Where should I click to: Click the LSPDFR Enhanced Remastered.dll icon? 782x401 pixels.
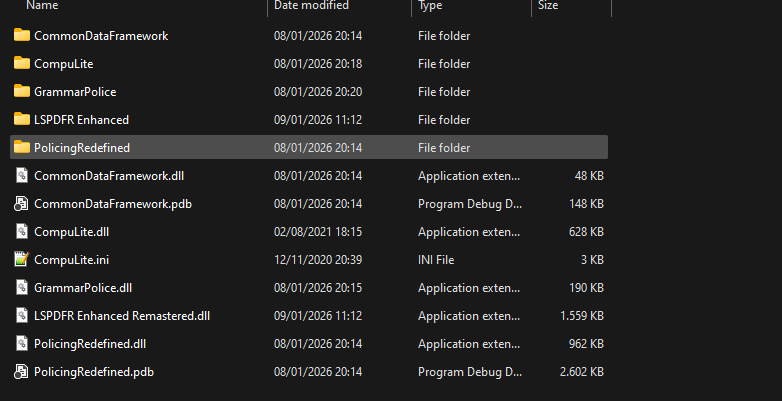[21, 315]
